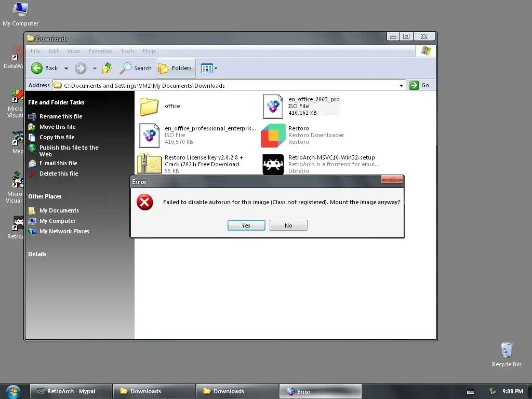Click the keyboard icon in system tray
532x399 pixels.
point(471,392)
